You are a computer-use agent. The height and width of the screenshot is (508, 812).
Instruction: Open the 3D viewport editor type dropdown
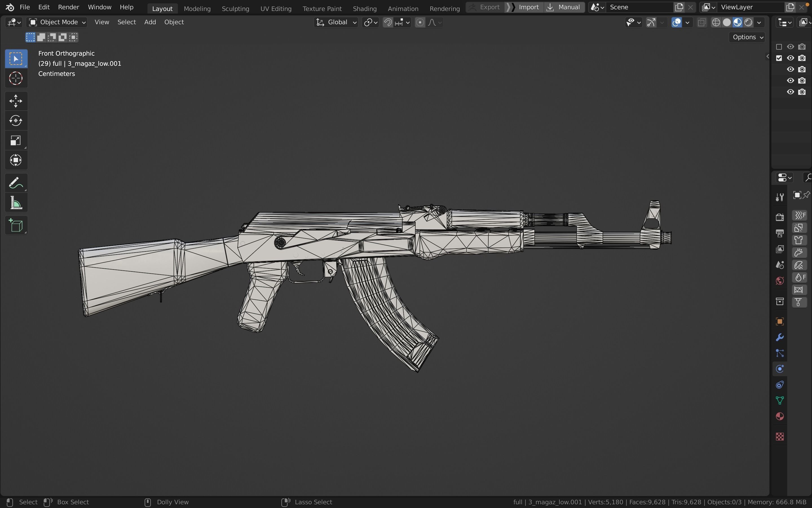pyautogui.click(x=14, y=23)
